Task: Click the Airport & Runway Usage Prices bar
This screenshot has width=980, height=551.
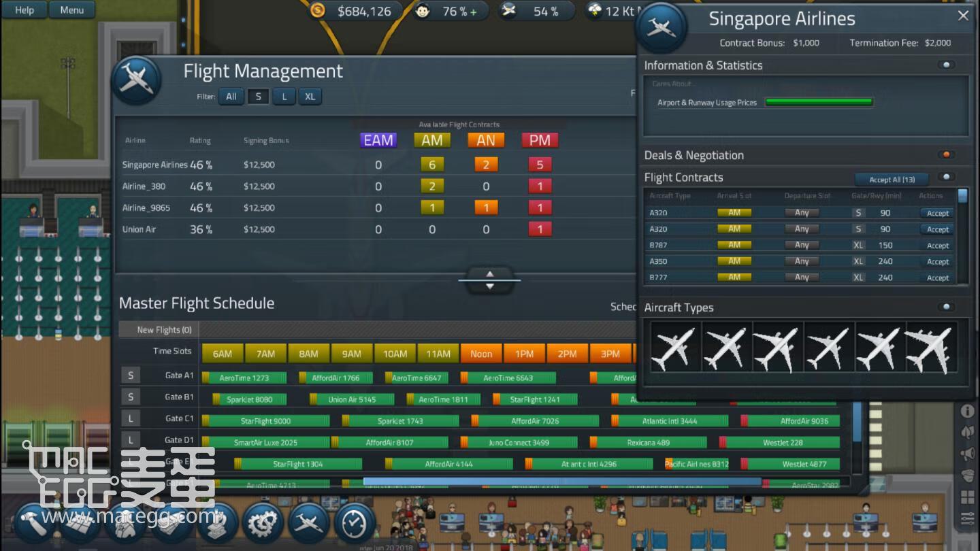Action: pos(819,102)
